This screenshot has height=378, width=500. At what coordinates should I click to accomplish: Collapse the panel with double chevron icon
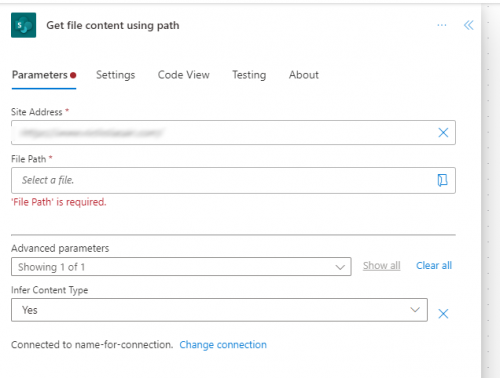468,25
